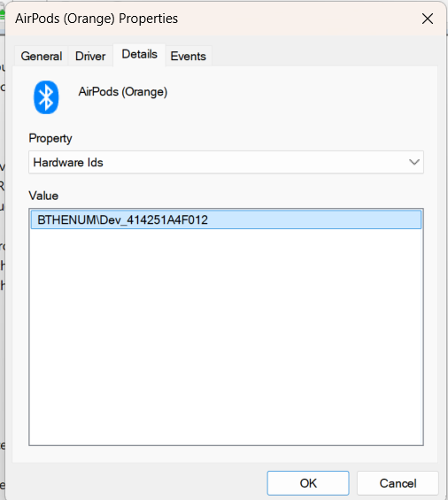Open the Driver tab

[90, 56]
